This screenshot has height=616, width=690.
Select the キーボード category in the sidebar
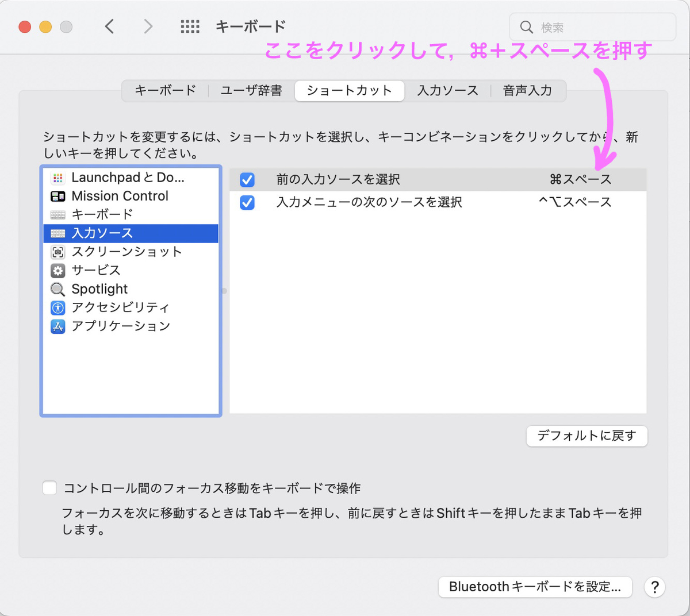[58, 214]
